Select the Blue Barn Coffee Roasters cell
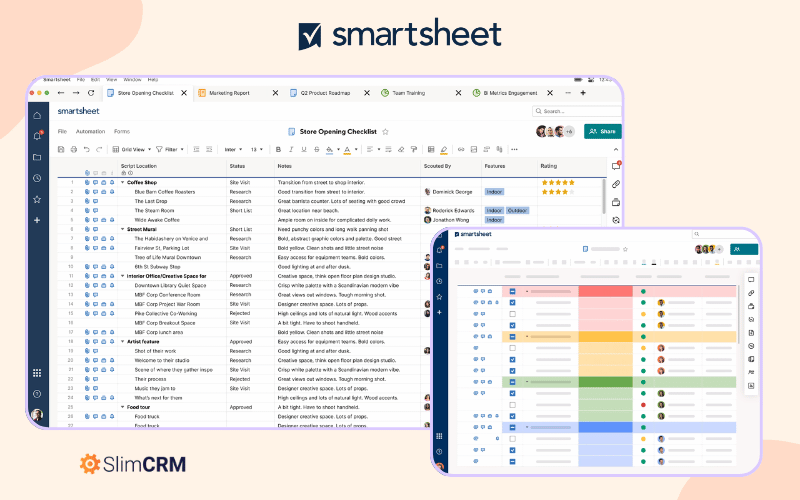800x500 pixels. click(164, 192)
